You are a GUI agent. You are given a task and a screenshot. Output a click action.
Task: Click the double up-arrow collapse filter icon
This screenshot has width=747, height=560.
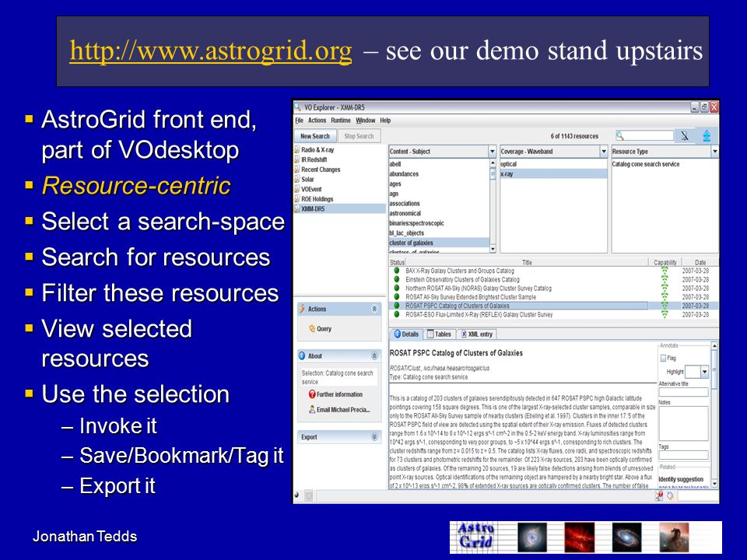point(707,135)
